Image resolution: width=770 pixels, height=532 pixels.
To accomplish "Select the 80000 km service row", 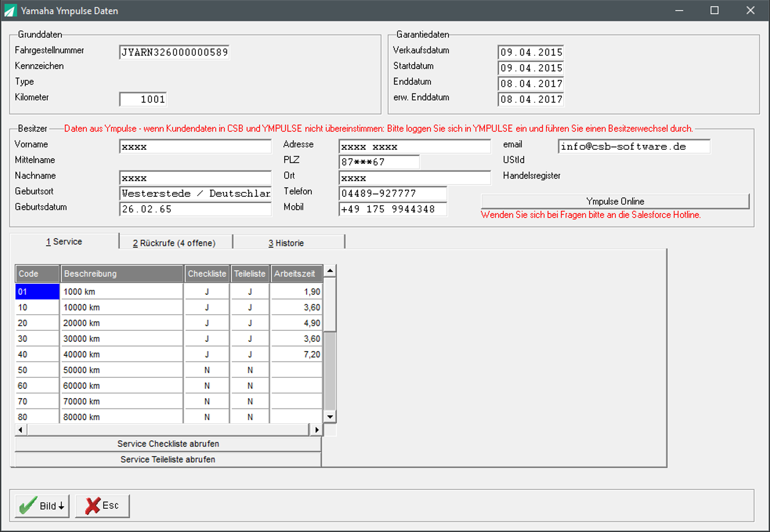I will click(x=169, y=416).
